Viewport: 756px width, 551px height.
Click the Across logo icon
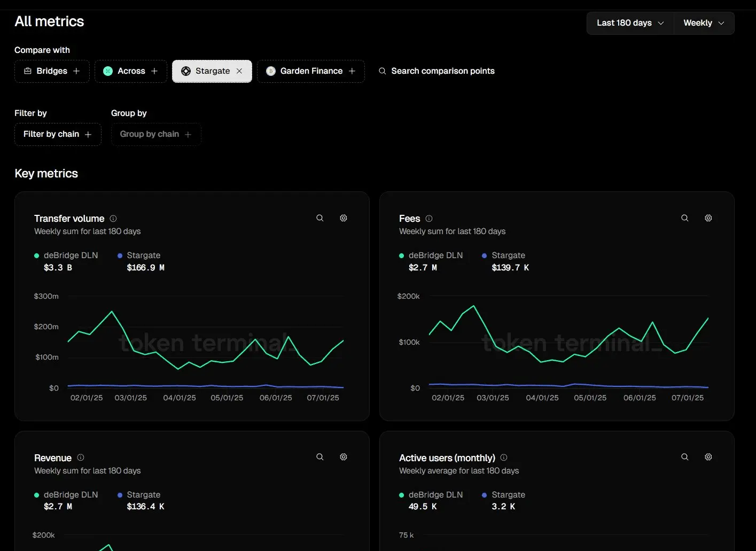tap(108, 71)
